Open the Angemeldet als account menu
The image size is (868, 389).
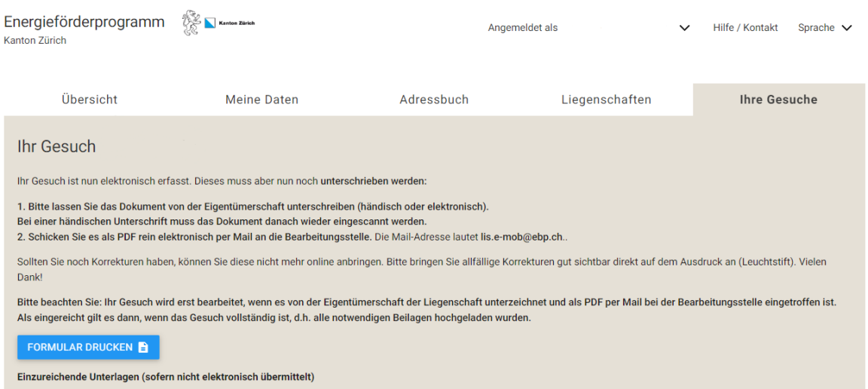[523, 28]
